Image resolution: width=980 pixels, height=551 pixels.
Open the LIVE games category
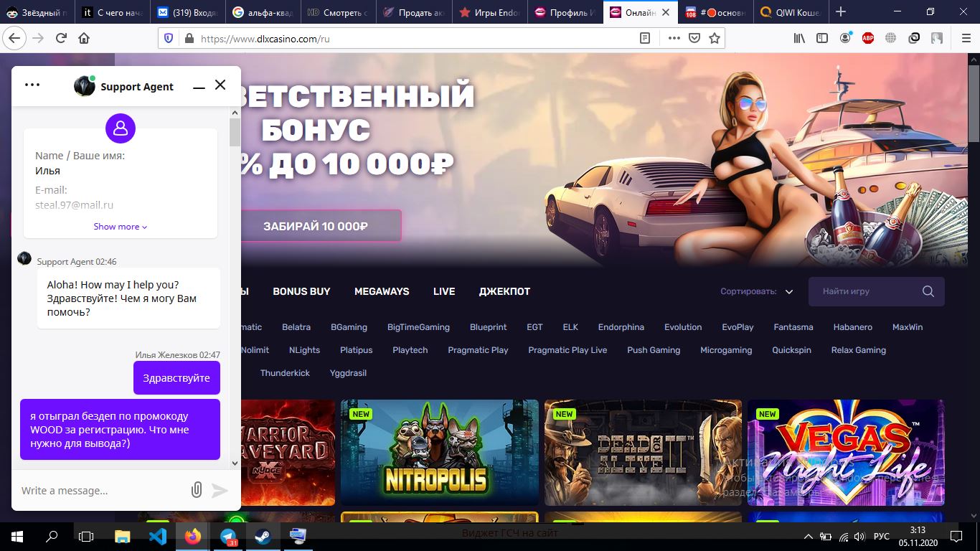(x=444, y=291)
